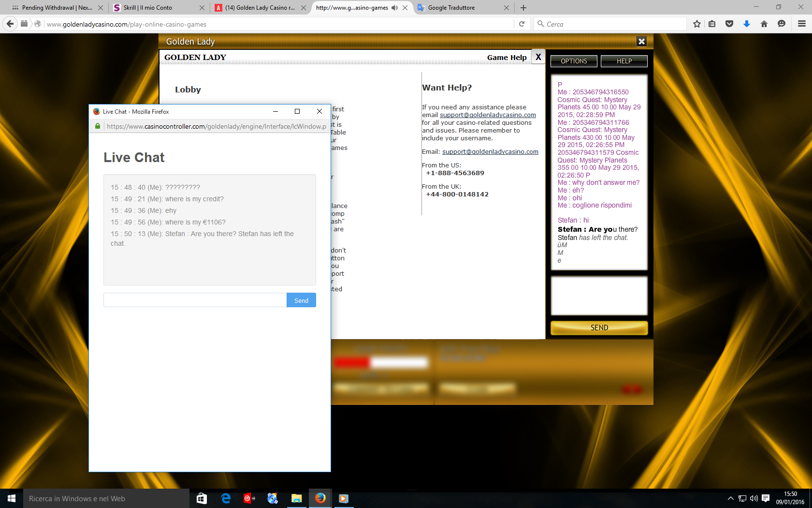Open network status icon in system tray
The image size is (812, 508).
[x=742, y=498]
